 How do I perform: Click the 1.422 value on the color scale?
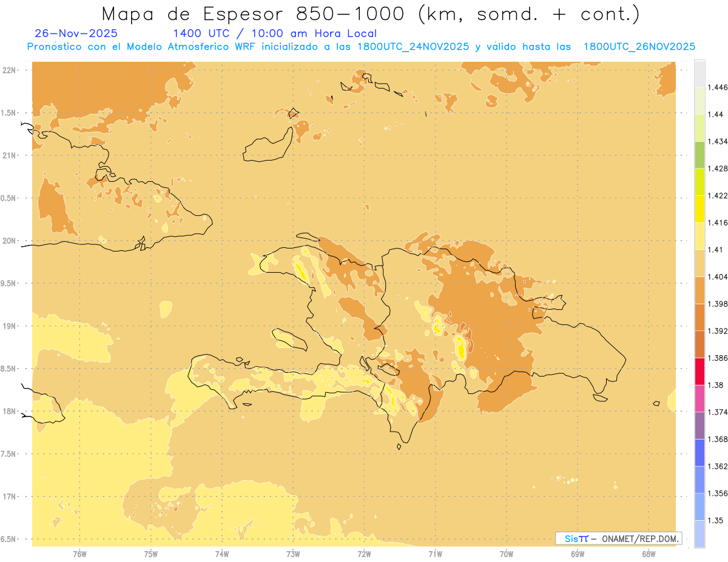click(x=718, y=196)
